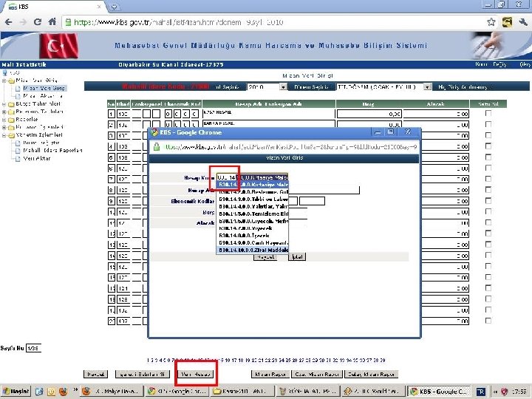
Task: Go to page 17 in pagination
Action: (234, 361)
